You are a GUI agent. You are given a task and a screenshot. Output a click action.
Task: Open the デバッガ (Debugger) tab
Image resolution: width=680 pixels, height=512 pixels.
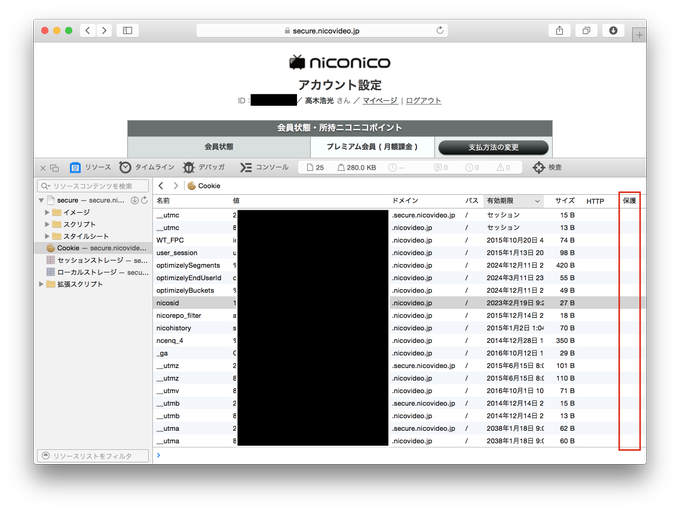204,167
